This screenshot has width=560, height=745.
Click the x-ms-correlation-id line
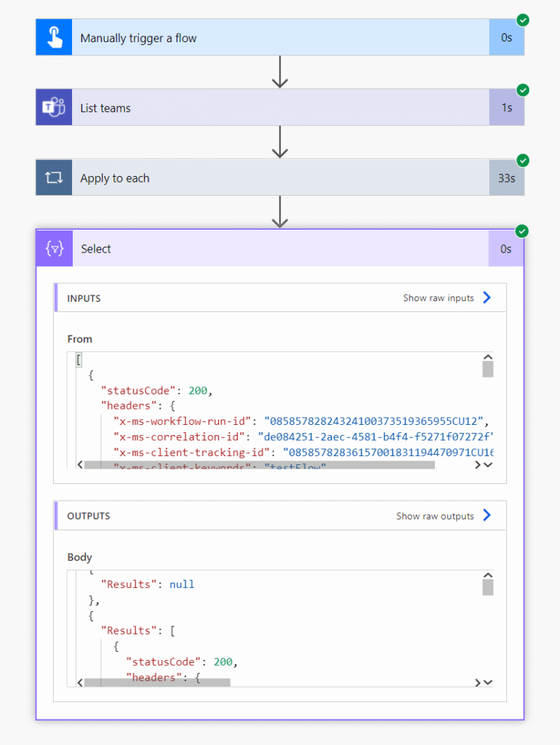click(x=303, y=437)
